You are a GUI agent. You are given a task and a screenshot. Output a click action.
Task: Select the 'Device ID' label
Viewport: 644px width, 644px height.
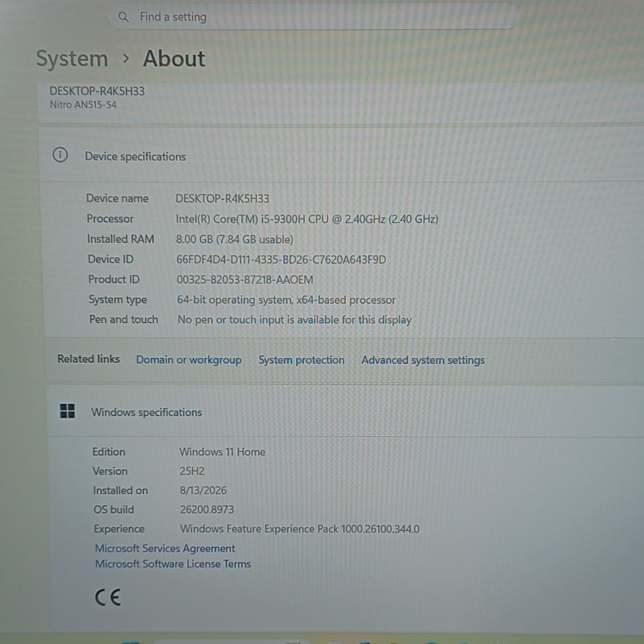click(111, 259)
